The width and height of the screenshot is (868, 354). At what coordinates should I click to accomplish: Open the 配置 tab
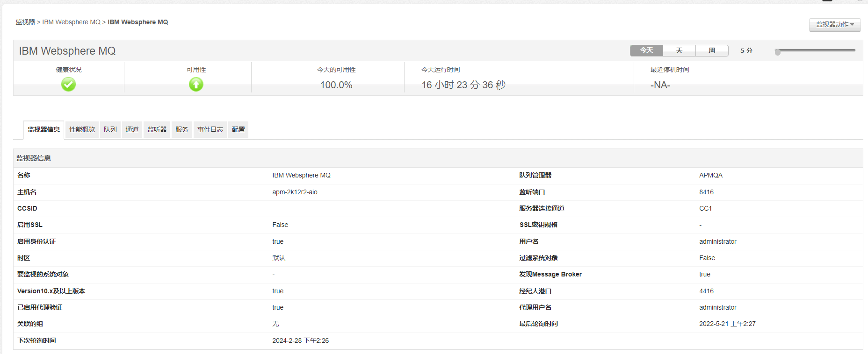point(238,129)
